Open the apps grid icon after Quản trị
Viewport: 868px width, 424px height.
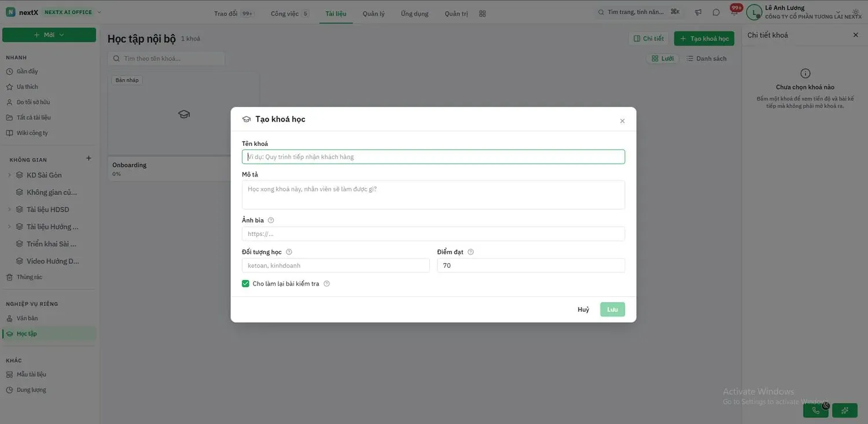click(483, 13)
